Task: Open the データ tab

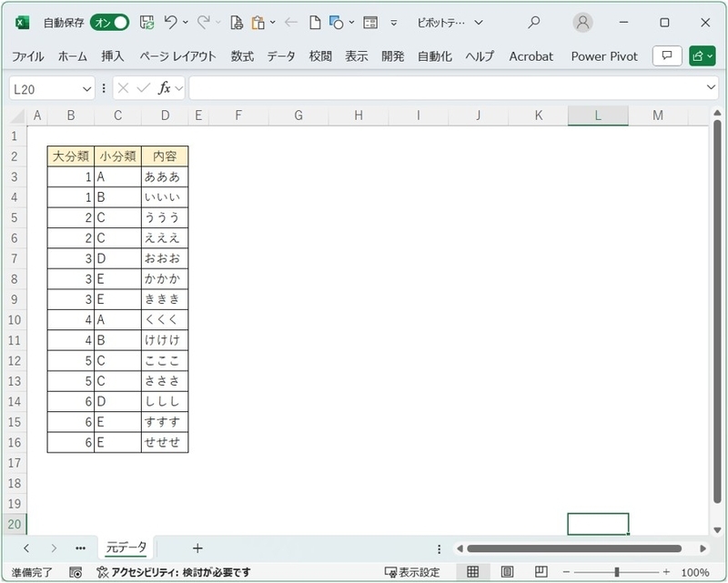Action: click(281, 56)
